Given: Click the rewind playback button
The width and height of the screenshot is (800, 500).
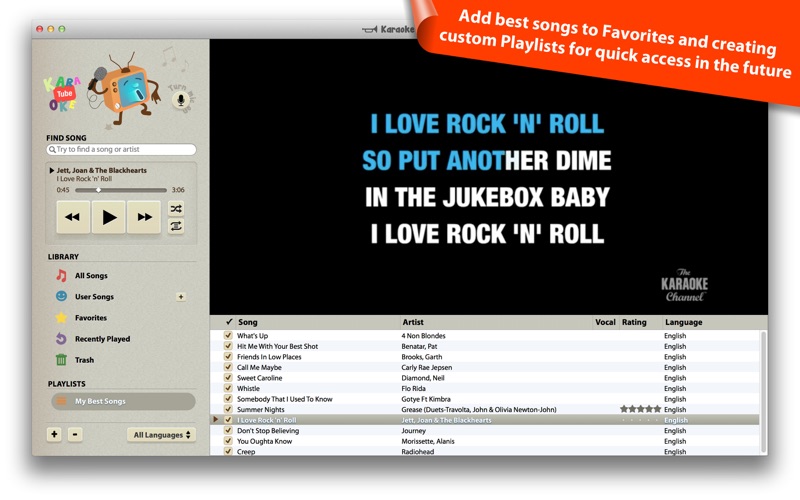Looking at the screenshot, I should click(x=73, y=217).
